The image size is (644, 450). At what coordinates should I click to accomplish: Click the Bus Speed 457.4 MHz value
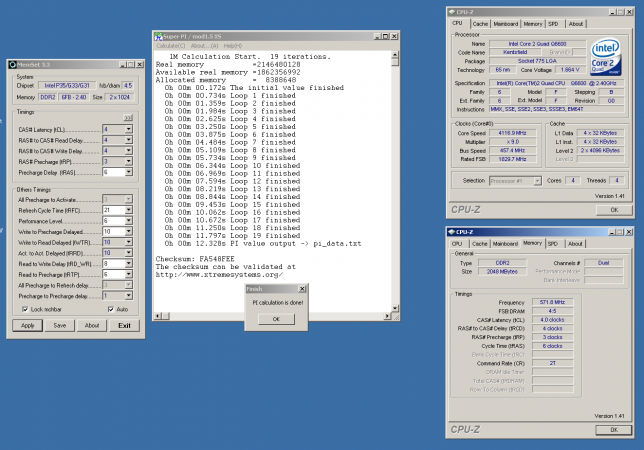coord(513,151)
